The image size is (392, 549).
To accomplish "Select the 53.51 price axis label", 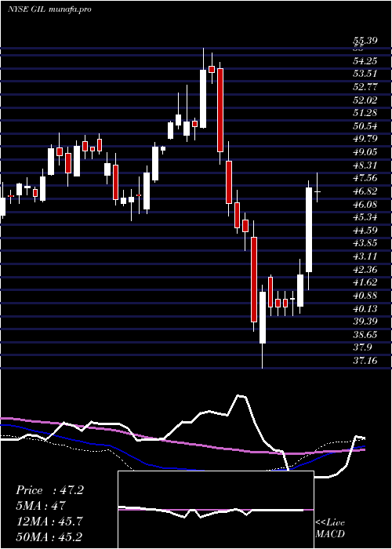I will pos(365,74).
